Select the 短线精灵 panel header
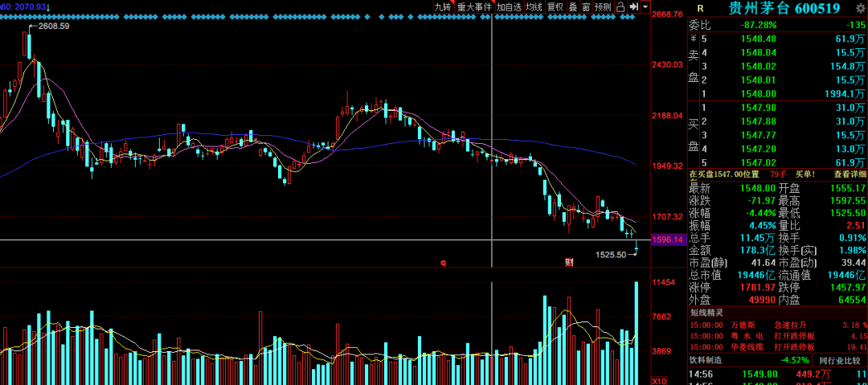This screenshot has width=868, height=385. tap(707, 312)
